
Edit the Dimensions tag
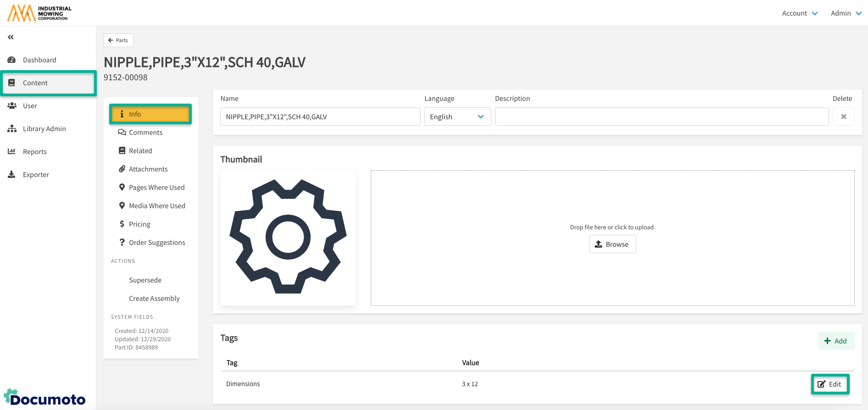830,384
